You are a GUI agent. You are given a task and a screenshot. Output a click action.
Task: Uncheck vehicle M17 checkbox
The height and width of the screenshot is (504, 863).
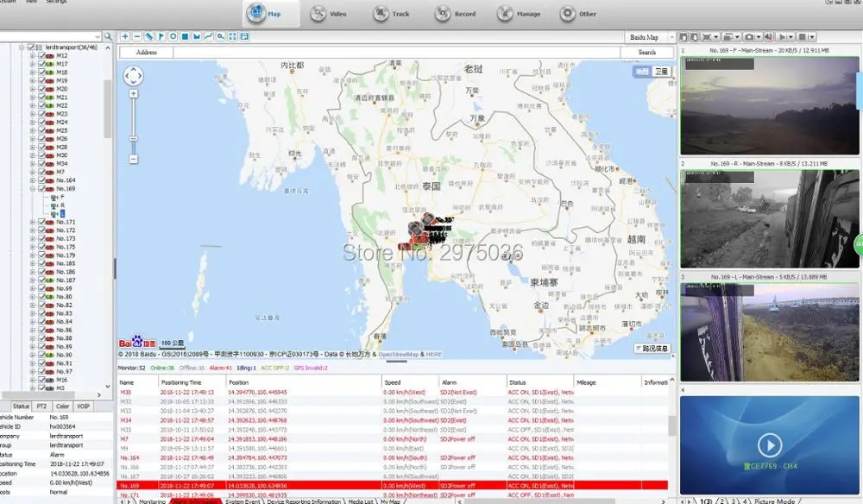point(41,64)
